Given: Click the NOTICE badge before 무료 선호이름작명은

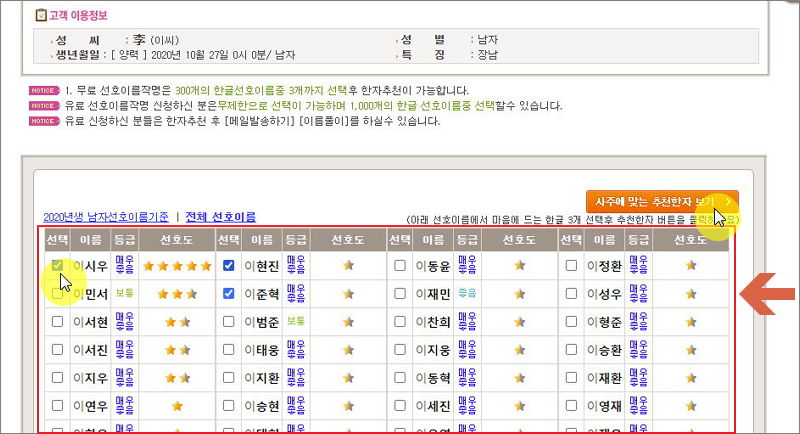Looking at the screenshot, I should pos(44,91).
